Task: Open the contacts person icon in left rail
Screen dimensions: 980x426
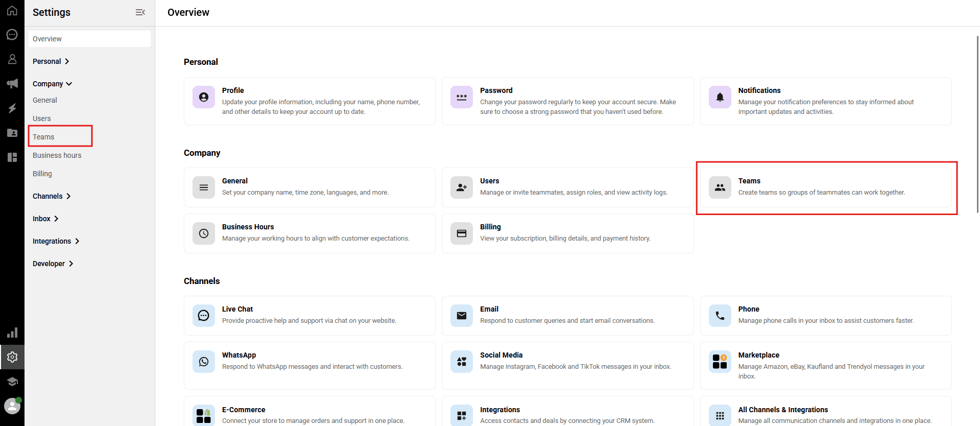Action: pyautogui.click(x=12, y=59)
